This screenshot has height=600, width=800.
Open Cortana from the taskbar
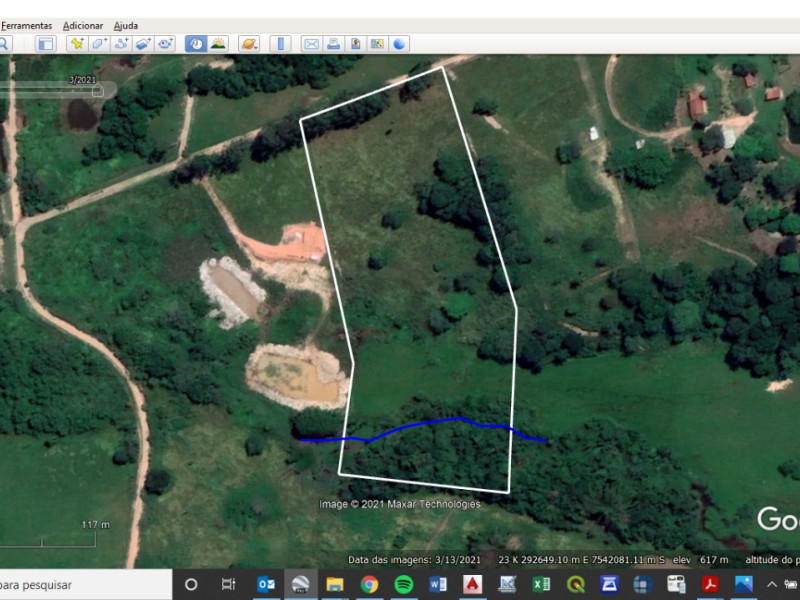[x=191, y=585]
